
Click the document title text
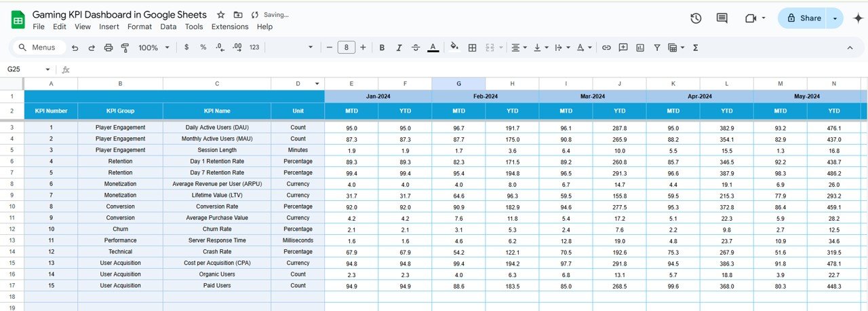click(120, 14)
